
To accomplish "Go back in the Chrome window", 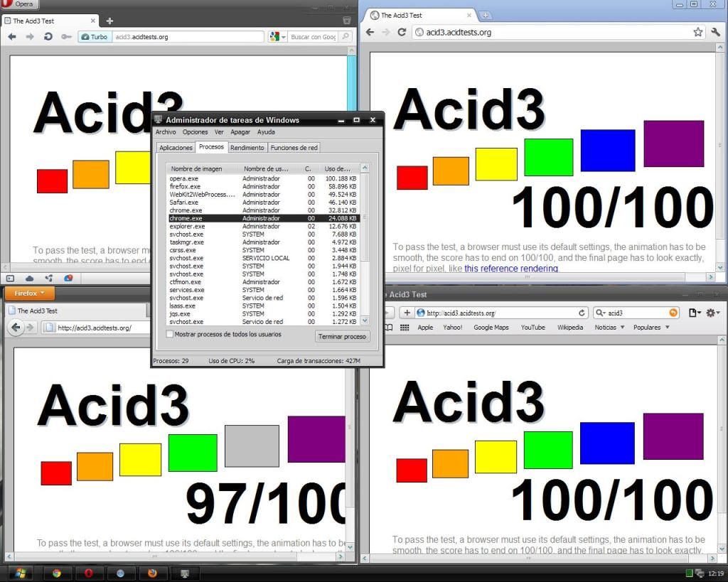I will 370,32.
